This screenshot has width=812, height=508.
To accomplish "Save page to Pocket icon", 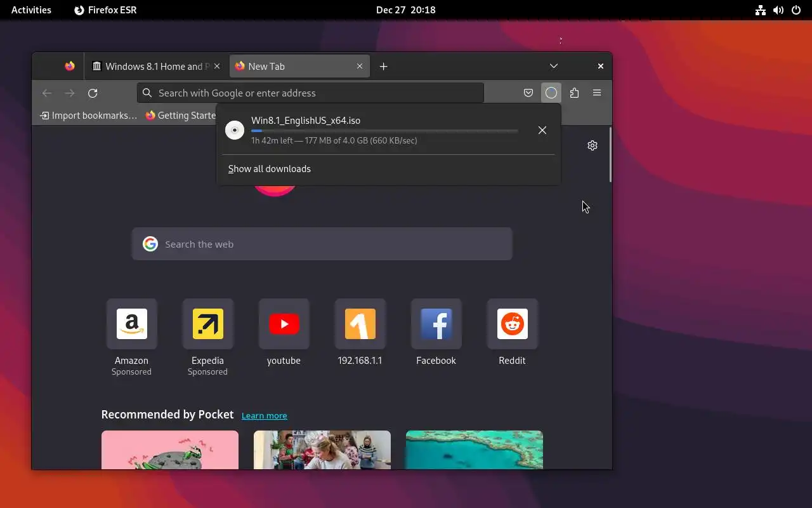I will [x=528, y=93].
